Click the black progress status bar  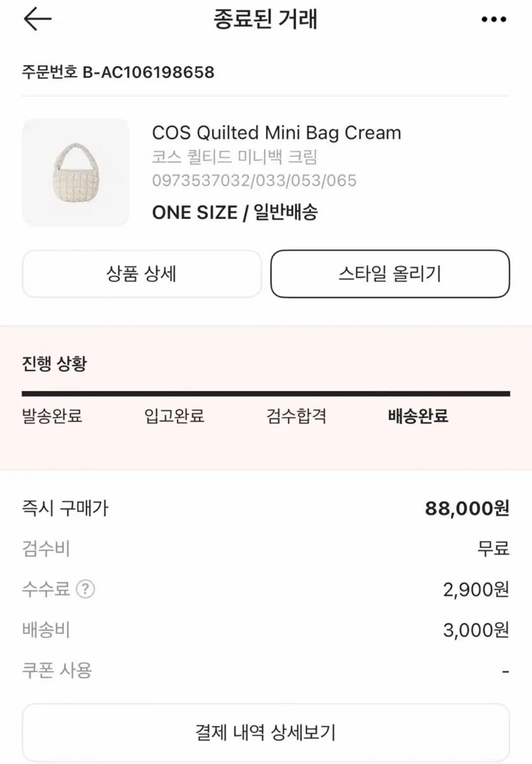(265, 394)
